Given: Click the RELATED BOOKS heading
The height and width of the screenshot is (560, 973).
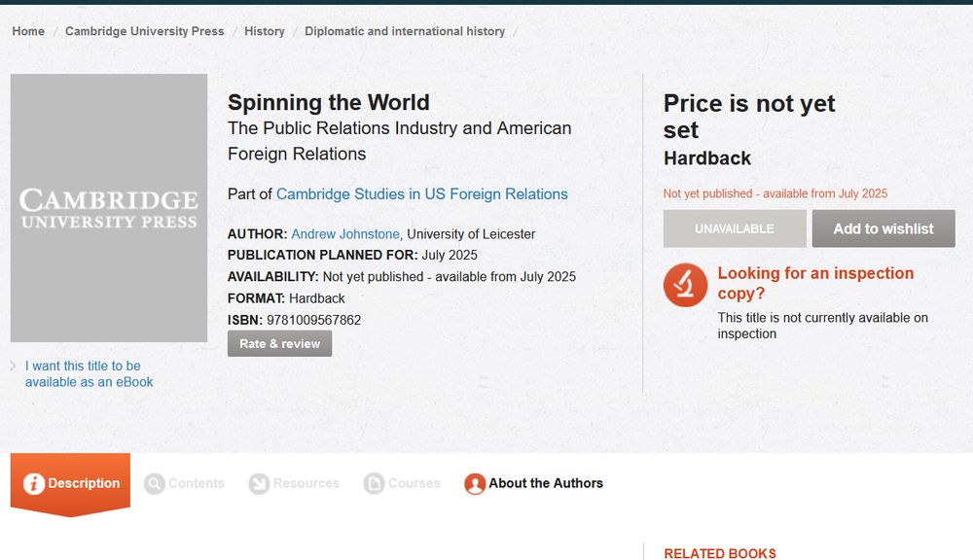Looking at the screenshot, I should pyautogui.click(x=720, y=554).
